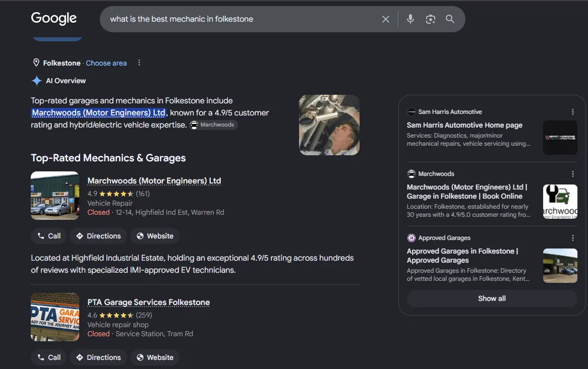Open PTA Garage Services listing photo

(x=55, y=317)
